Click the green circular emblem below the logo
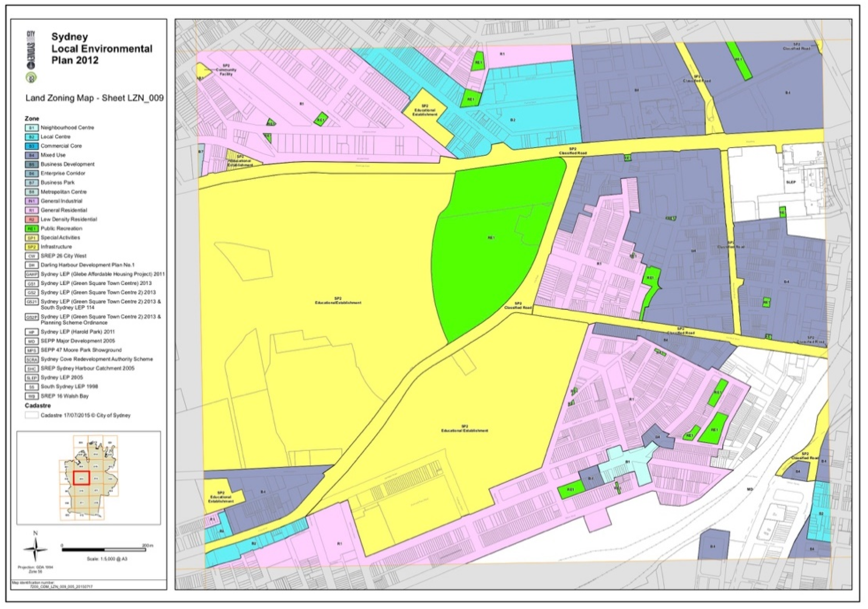 (31, 78)
